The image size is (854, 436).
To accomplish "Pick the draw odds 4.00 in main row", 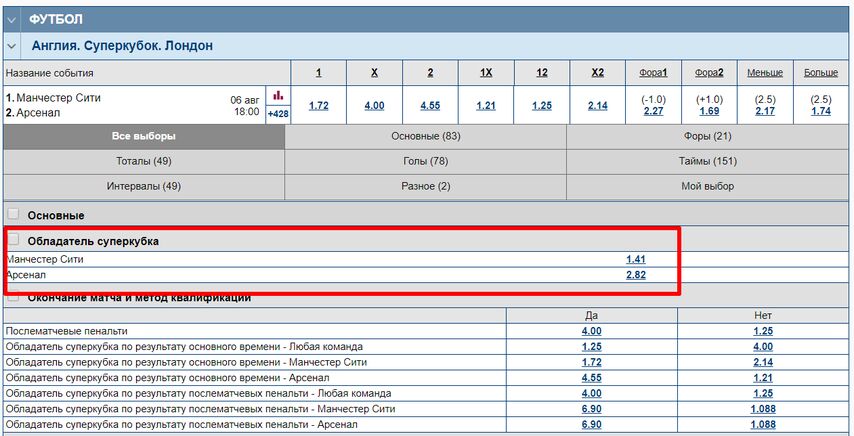I will click(x=374, y=106).
